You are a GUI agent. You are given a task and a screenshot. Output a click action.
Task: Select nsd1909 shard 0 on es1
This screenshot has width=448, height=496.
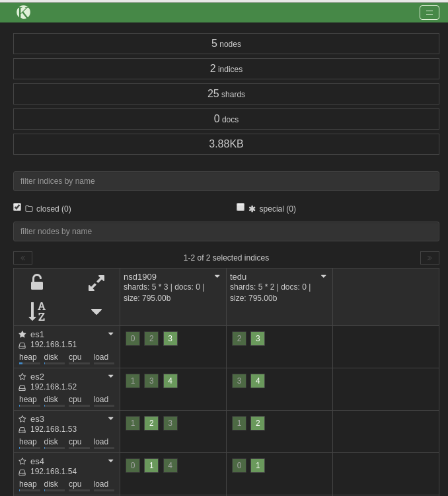133,339
